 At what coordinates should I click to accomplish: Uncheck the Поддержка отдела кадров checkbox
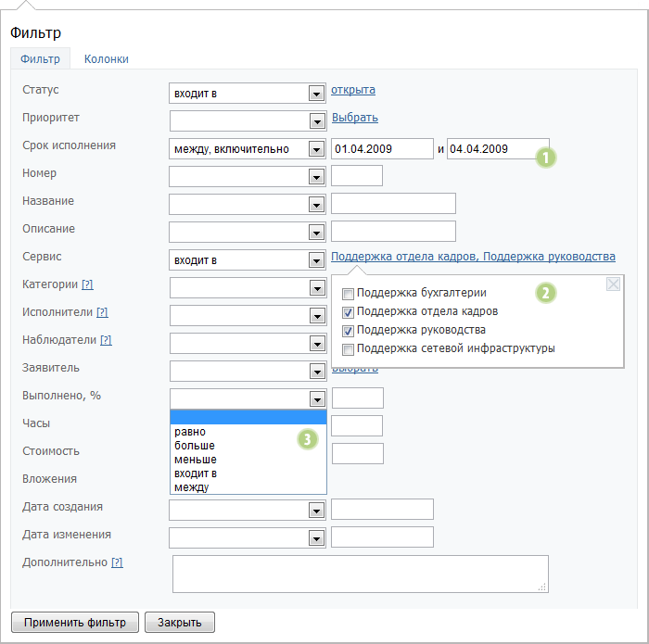point(348,312)
